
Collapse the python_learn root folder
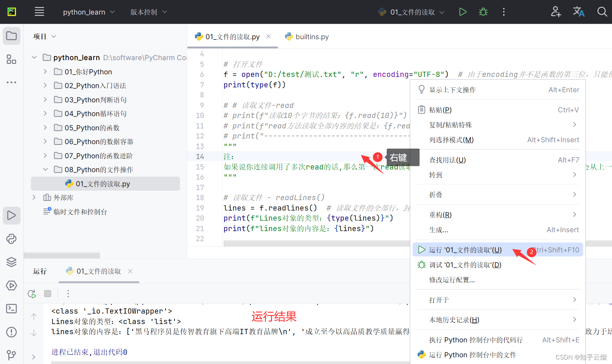(34, 57)
